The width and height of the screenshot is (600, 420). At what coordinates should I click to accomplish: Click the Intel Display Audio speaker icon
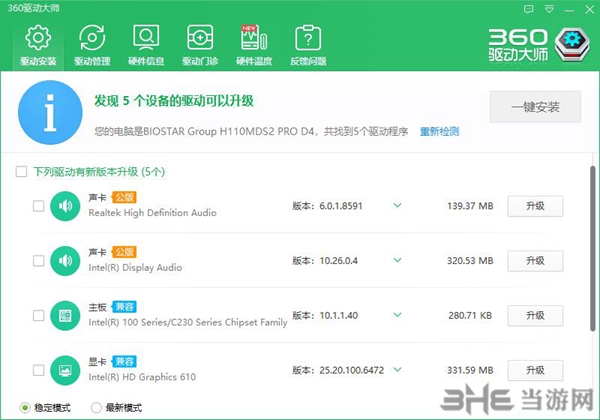click(65, 261)
